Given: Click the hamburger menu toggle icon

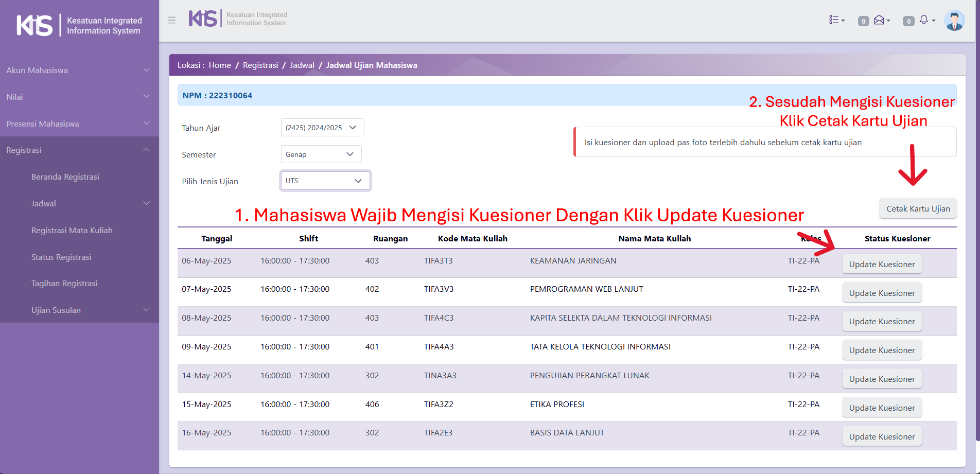Looking at the screenshot, I should click(x=172, y=20).
